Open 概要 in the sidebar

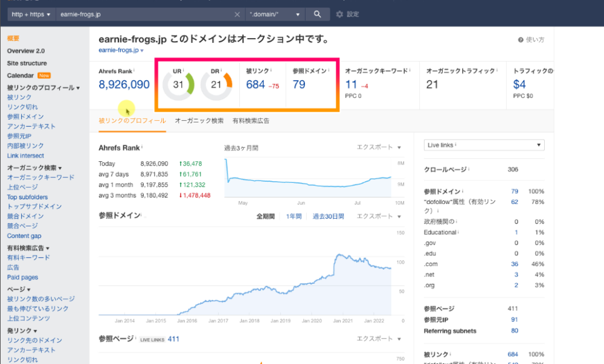pyautogui.click(x=13, y=39)
